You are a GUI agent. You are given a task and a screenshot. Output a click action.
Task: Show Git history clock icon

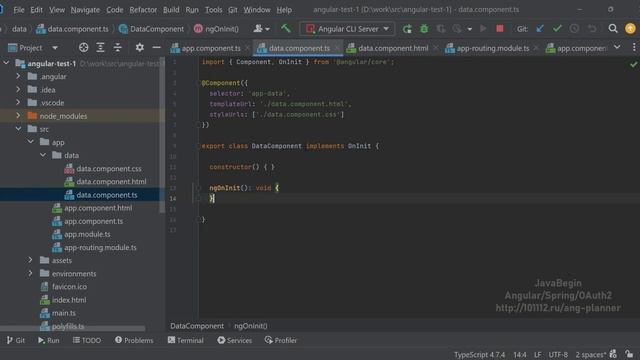point(574,29)
